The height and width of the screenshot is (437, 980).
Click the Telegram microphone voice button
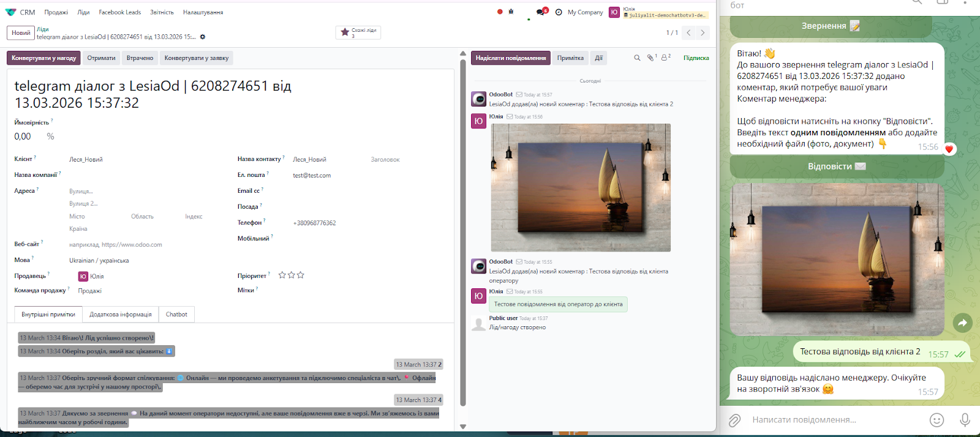(x=965, y=420)
